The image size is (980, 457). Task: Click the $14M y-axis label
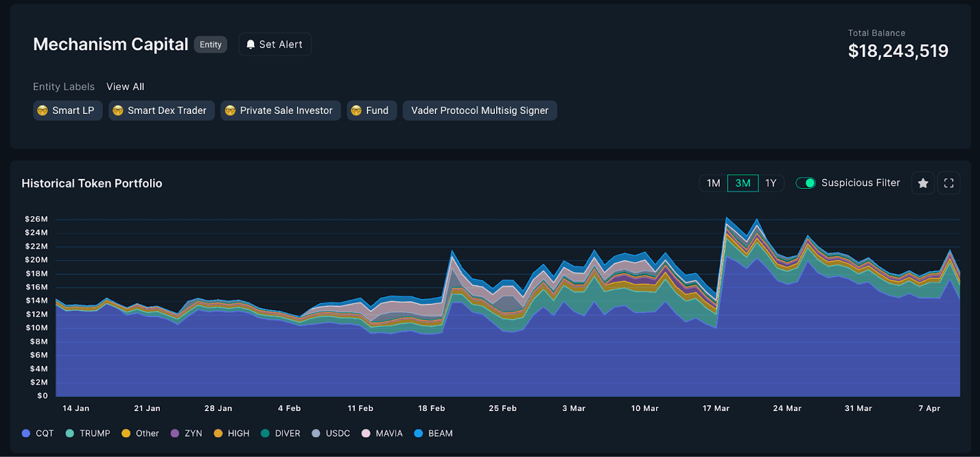[x=36, y=300]
